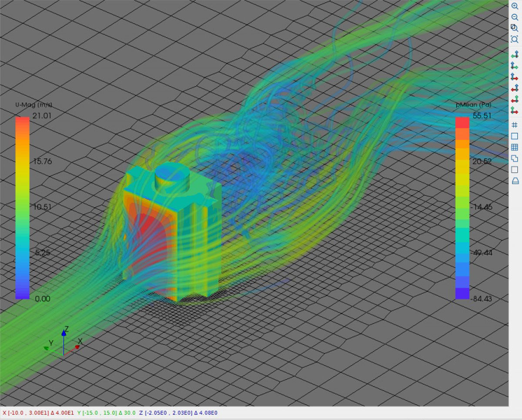522x420 pixels.
Task: Click the 10.51 velocity legend value
Action: pos(43,207)
